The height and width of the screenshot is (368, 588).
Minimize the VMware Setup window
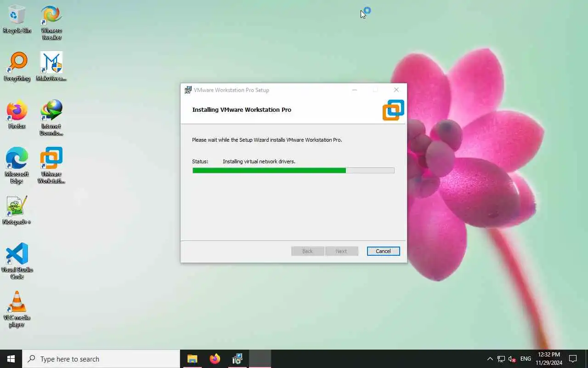click(x=354, y=90)
